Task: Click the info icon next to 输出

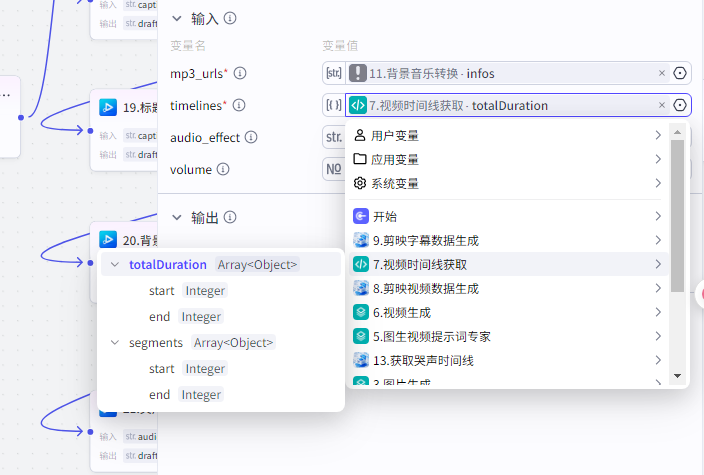Action: pos(231,217)
